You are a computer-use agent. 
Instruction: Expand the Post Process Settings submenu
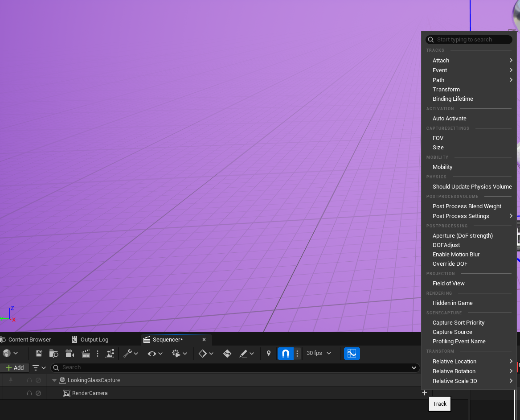tap(461, 216)
